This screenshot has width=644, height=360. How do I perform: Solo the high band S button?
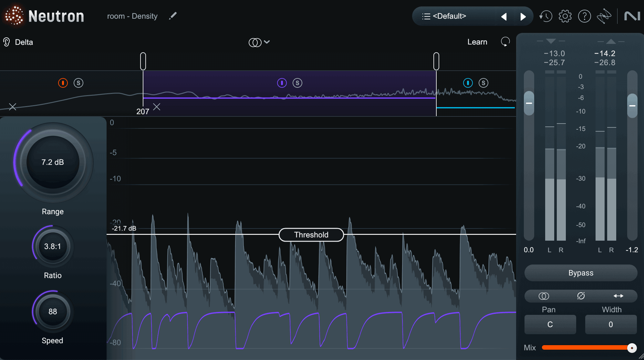[x=483, y=83]
